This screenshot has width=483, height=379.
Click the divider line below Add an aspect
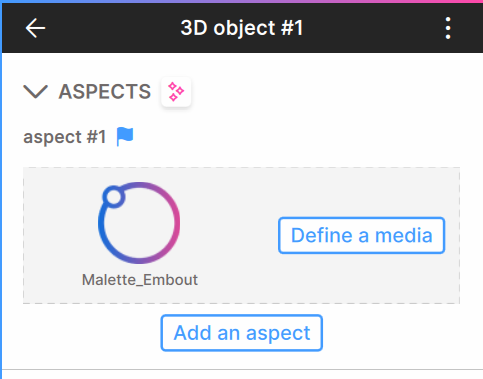click(242, 369)
